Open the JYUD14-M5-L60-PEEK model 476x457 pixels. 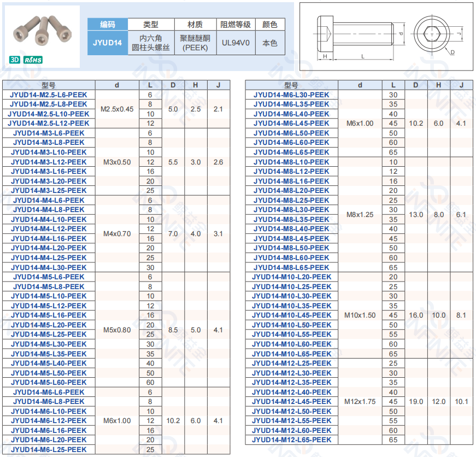click(x=49, y=382)
